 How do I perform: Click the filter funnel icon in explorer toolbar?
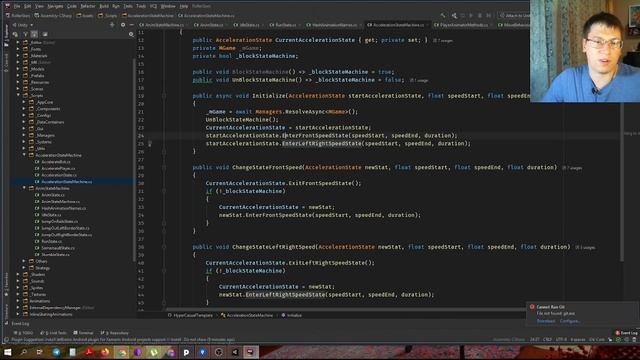(24, 34)
